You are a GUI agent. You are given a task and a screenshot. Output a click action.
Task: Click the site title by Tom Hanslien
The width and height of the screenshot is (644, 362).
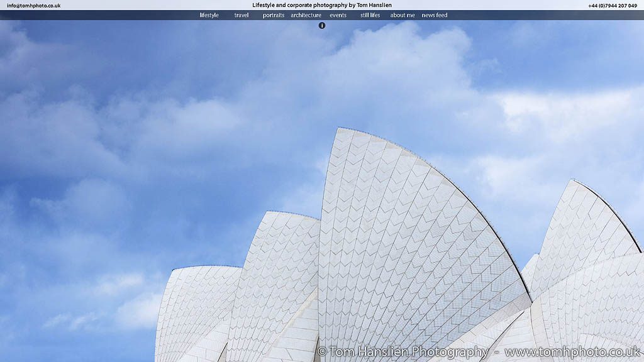point(322,5)
